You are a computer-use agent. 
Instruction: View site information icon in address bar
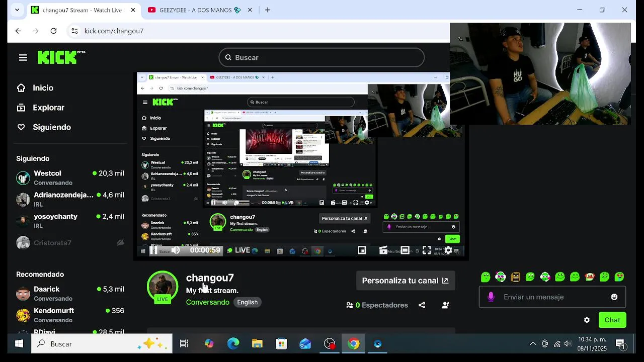[74, 31]
